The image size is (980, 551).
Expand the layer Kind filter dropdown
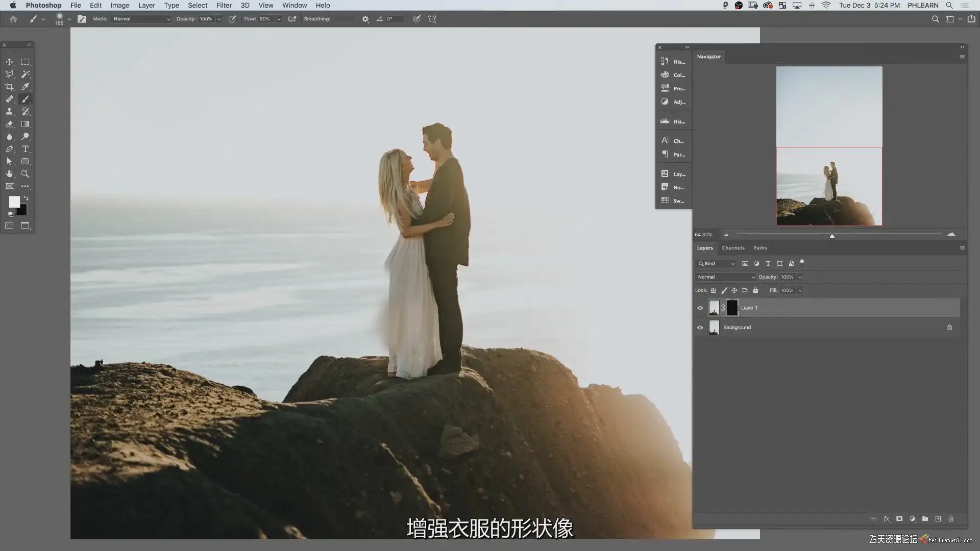click(717, 264)
